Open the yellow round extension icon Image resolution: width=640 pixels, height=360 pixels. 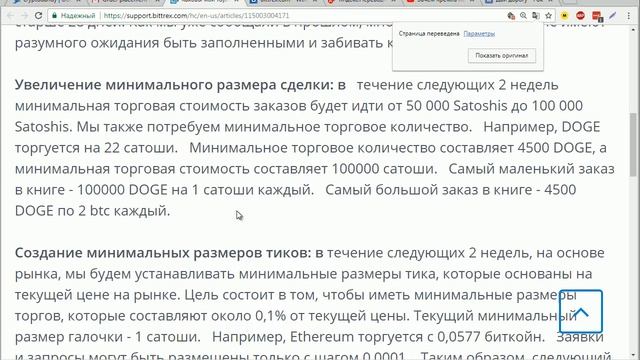pyautogui.click(x=564, y=16)
